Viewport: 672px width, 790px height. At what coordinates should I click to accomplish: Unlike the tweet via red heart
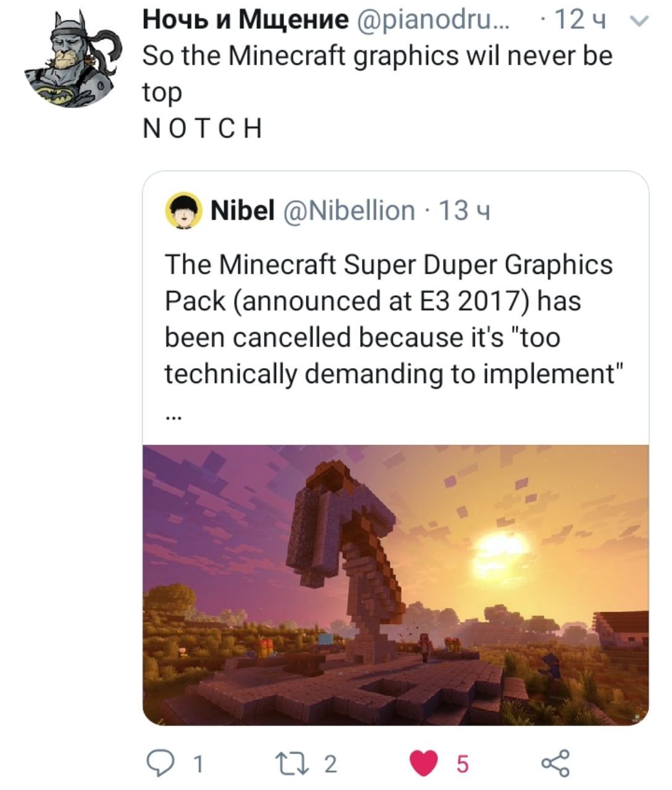click(424, 764)
